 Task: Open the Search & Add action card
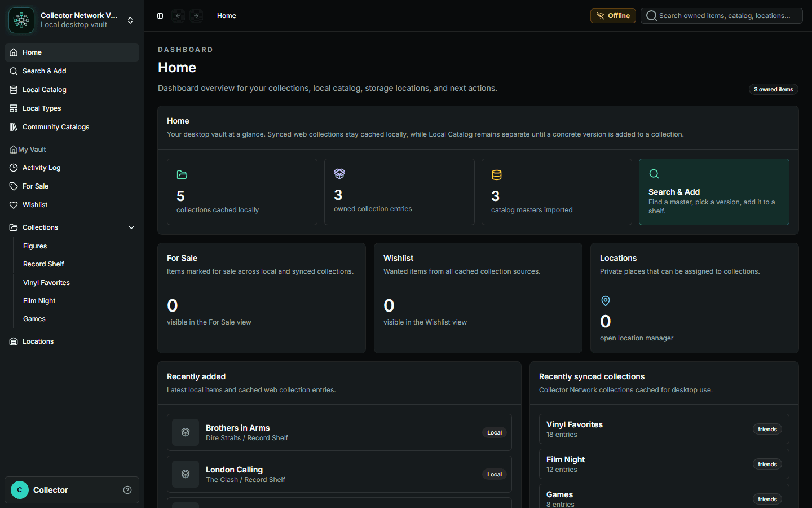click(x=714, y=192)
